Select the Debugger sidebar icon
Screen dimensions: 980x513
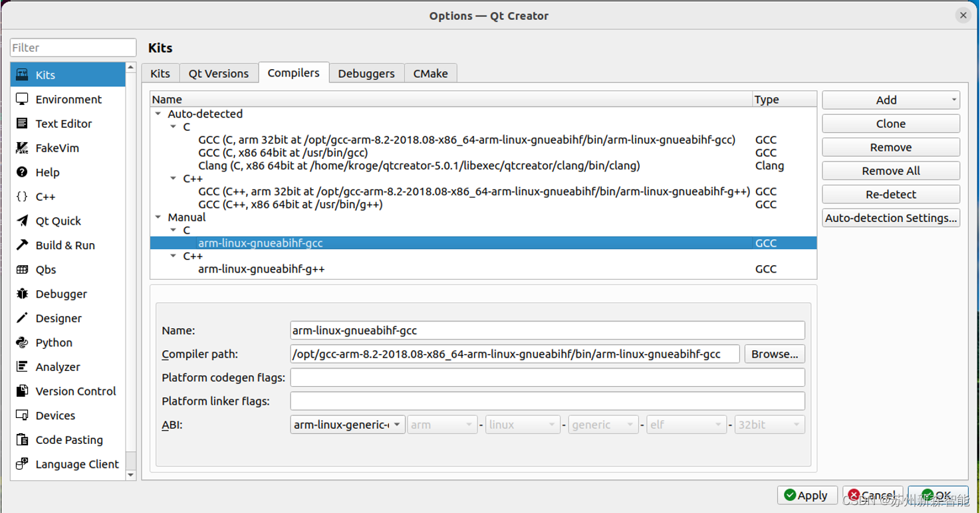pos(22,294)
